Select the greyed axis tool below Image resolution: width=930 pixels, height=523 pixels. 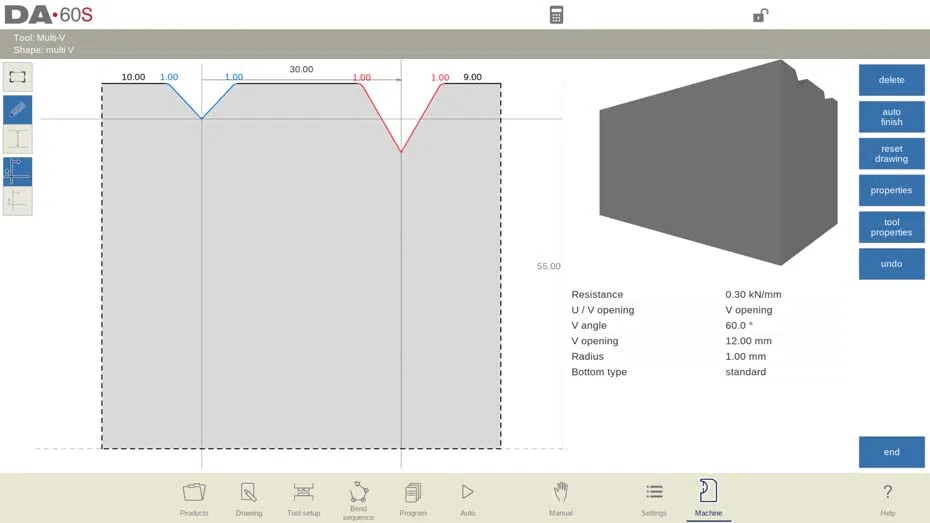(x=18, y=201)
